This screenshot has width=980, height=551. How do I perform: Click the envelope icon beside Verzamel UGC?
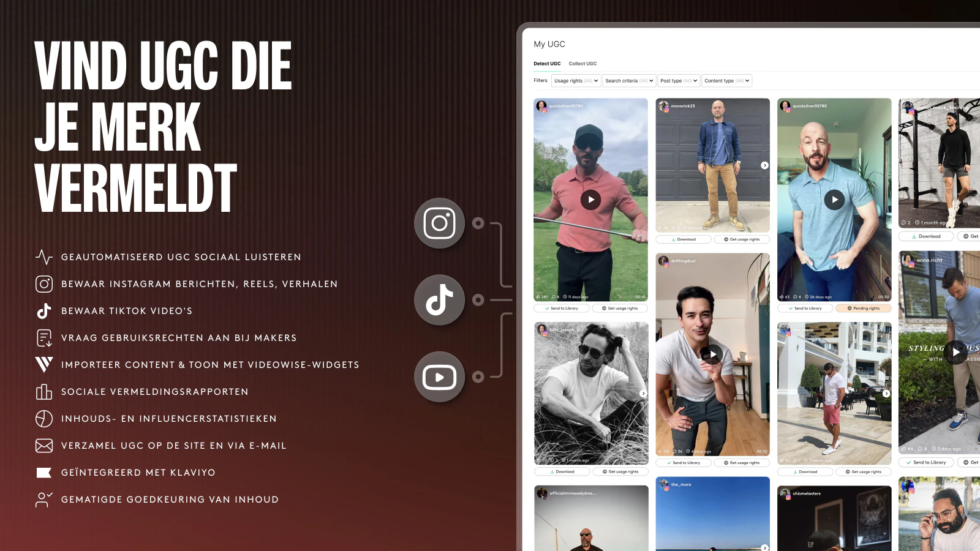[x=44, y=446]
